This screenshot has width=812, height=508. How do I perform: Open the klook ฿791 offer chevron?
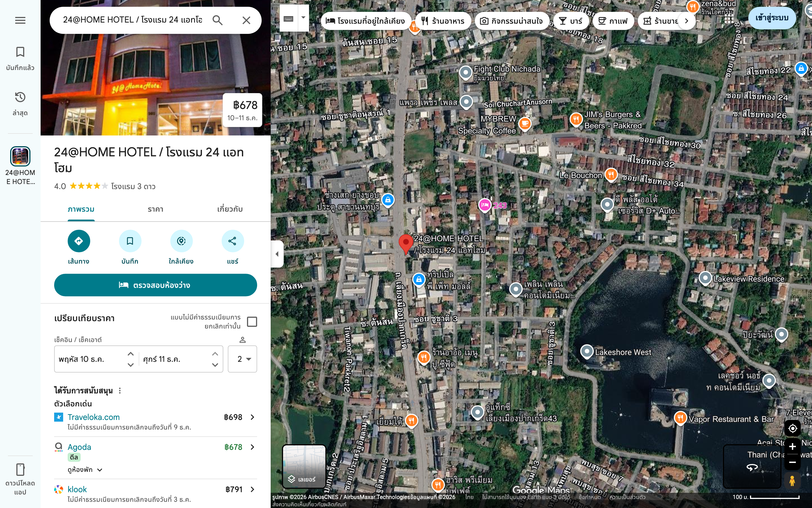coord(252,489)
